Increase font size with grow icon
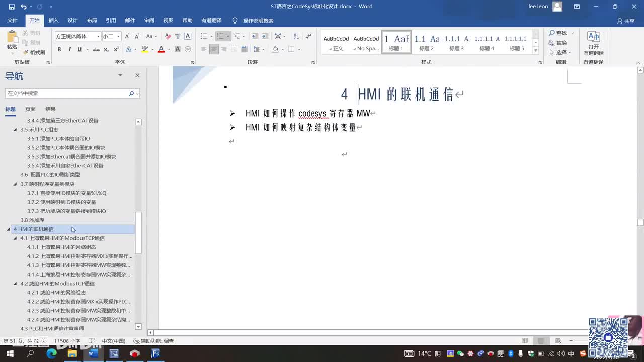644x362 pixels. coord(127,36)
